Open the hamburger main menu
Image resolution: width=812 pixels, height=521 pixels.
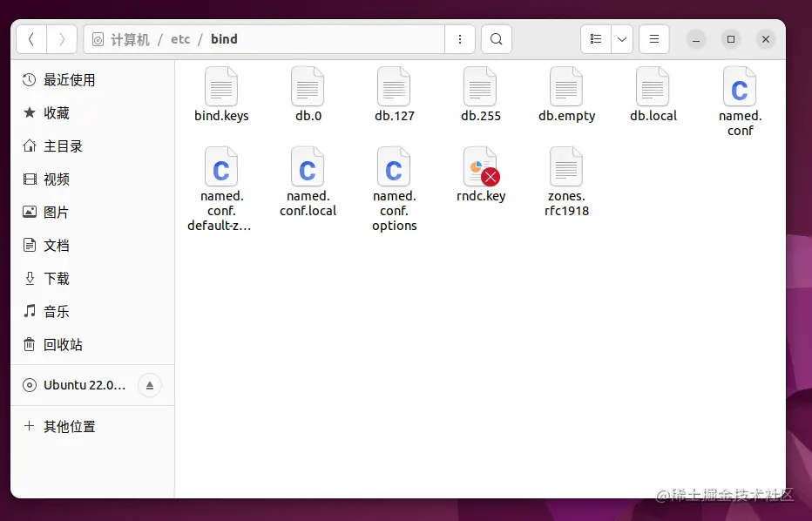click(x=654, y=39)
